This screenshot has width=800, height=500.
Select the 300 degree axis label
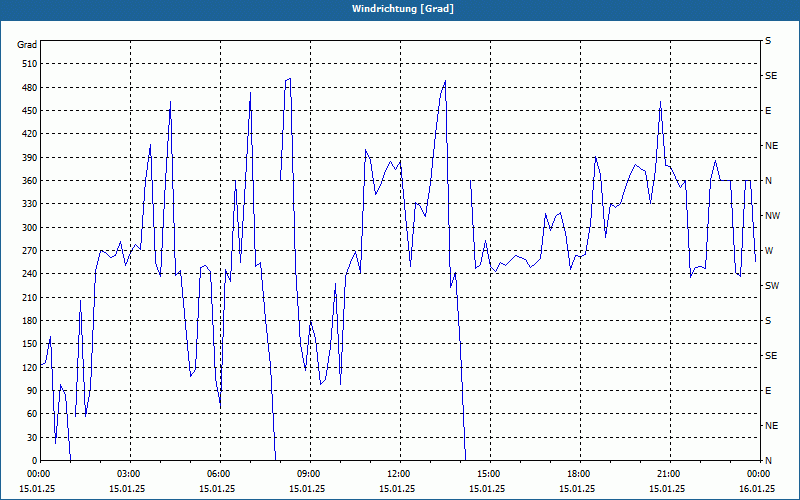30,227
